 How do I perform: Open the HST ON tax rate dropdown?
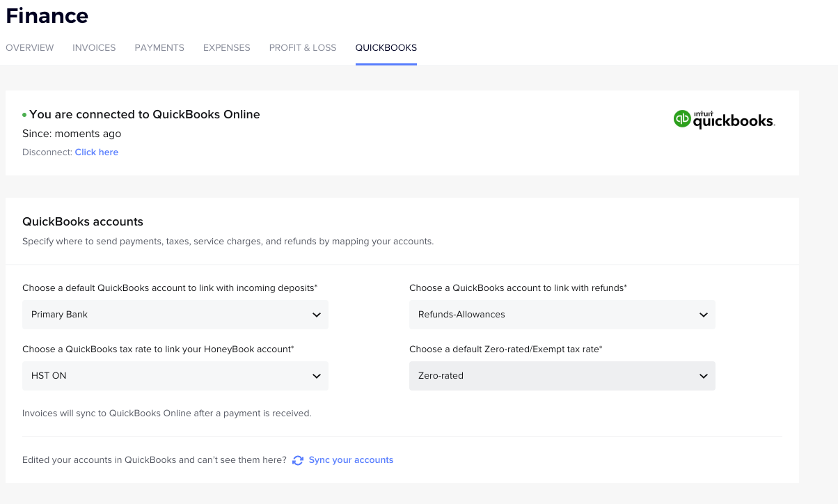tap(175, 376)
